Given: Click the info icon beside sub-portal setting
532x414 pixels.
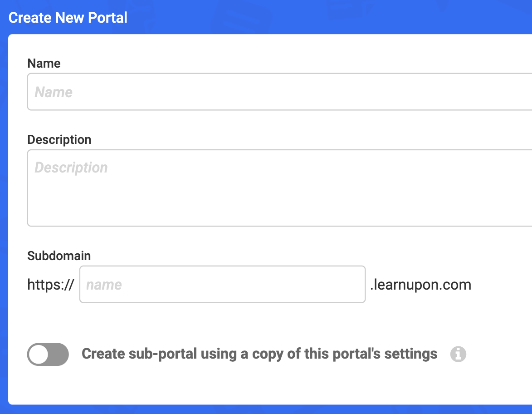Looking at the screenshot, I should [458, 354].
